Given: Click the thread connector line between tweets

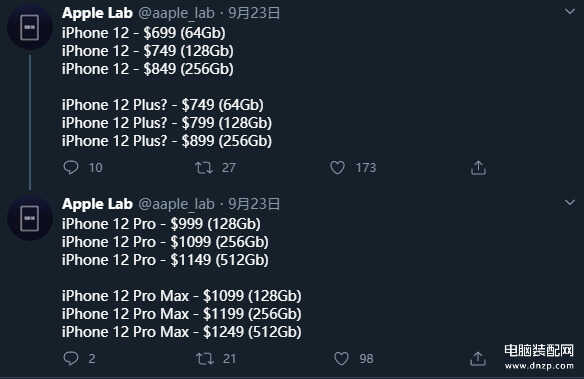Looking at the screenshot, I should point(30,122).
